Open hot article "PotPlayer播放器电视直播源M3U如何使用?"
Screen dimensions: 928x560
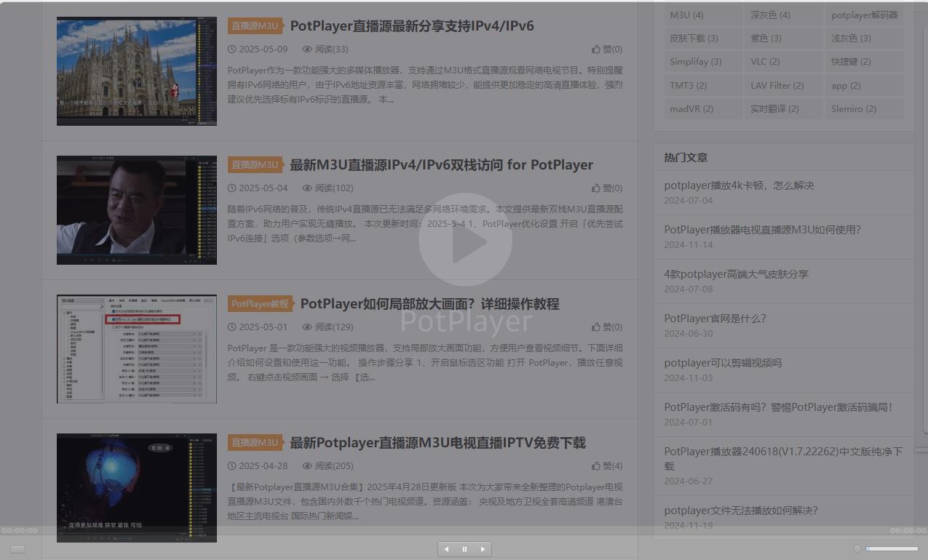click(762, 230)
